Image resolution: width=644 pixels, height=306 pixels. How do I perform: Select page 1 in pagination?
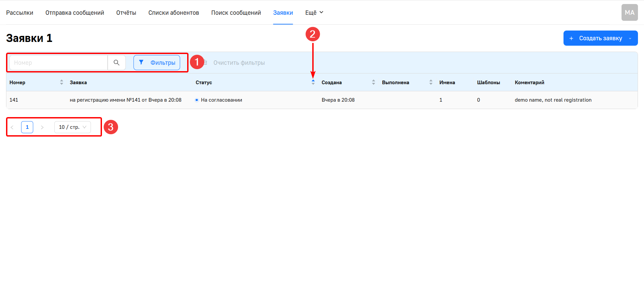click(27, 127)
